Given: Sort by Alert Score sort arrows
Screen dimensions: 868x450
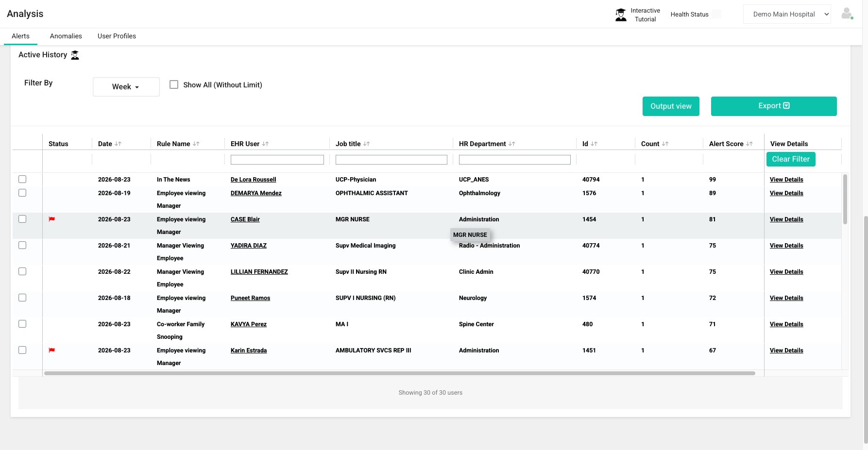Looking at the screenshot, I should (x=749, y=144).
